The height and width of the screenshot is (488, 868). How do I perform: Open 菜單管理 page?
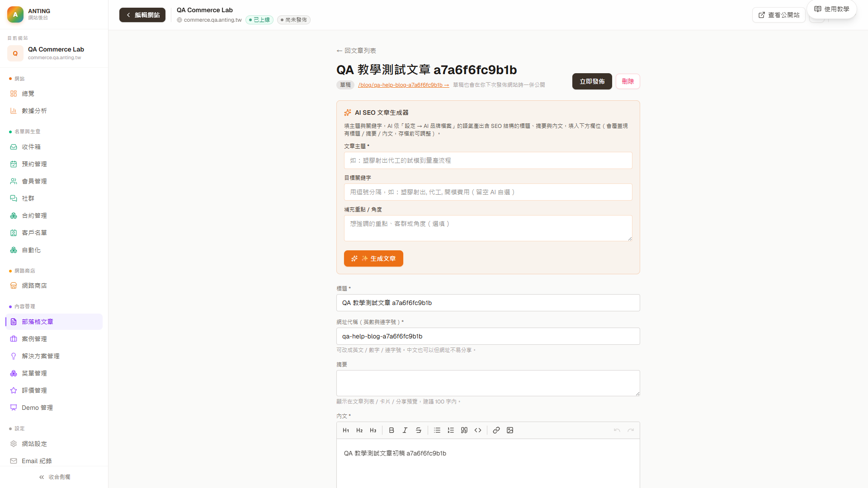click(54, 373)
